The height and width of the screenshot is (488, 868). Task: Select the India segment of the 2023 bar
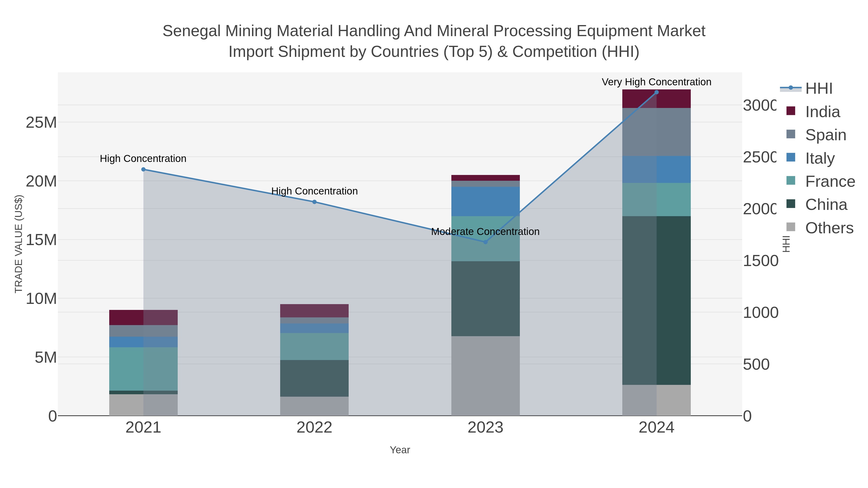click(485, 178)
